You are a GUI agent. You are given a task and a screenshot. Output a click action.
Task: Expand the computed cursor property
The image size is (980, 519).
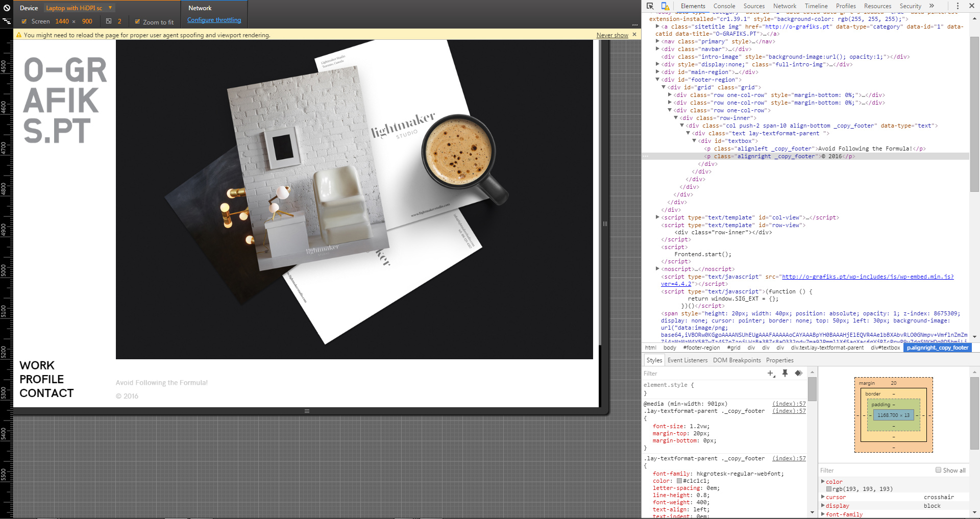point(823,497)
